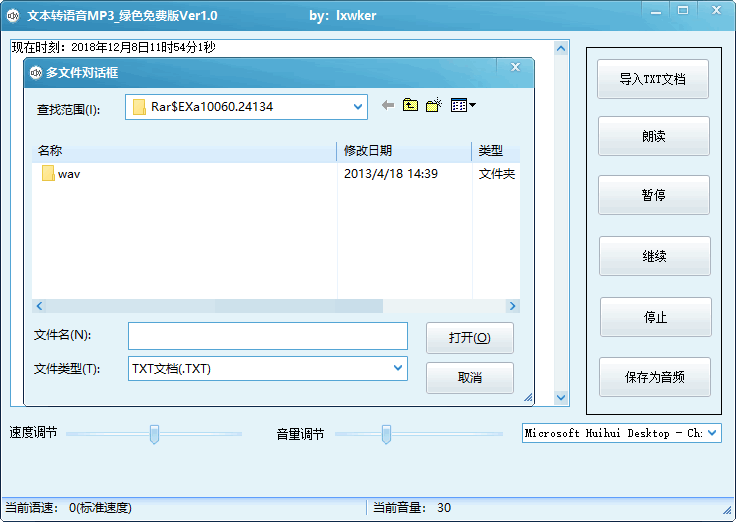This screenshot has width=736, height=522.
Task: Click the speaker icon in main title bar
Action: (x=13, y=15)
